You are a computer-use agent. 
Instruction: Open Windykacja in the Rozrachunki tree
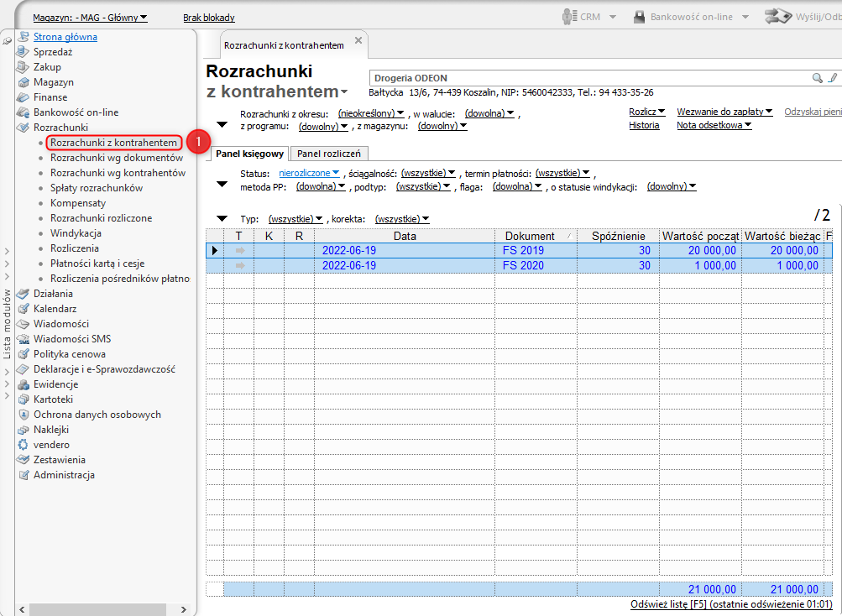76,233
